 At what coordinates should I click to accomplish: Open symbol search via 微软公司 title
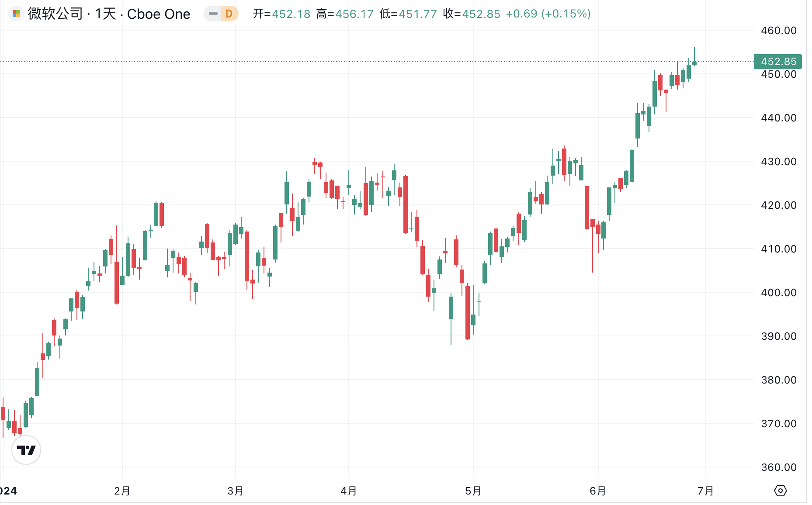coord(55,14)
